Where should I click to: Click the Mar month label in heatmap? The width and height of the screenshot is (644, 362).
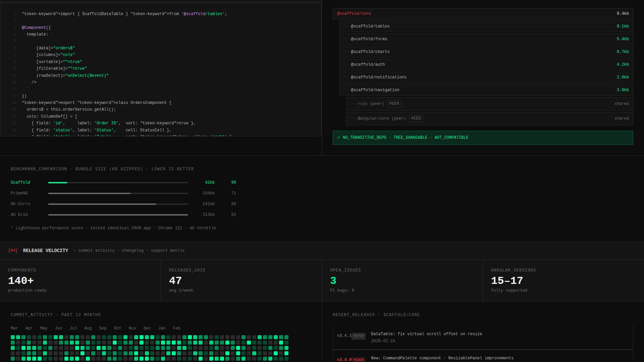click(14, 328)
